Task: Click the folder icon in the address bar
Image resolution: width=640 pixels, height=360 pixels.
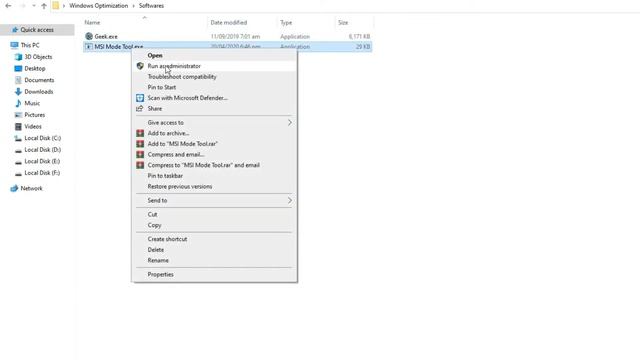Action: point(56,6)
